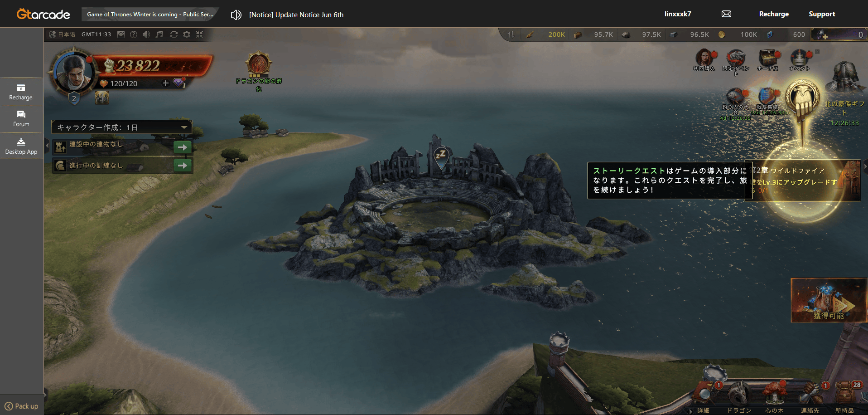The width and height of the screenshot is (868, 415).
Task: Open the lord portrait profile
Action: [73, 72]
